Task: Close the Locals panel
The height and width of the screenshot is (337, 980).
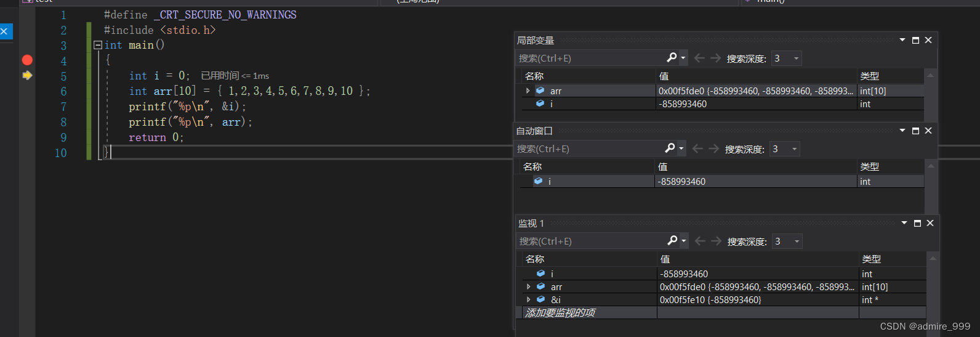Action: (928, 40)
